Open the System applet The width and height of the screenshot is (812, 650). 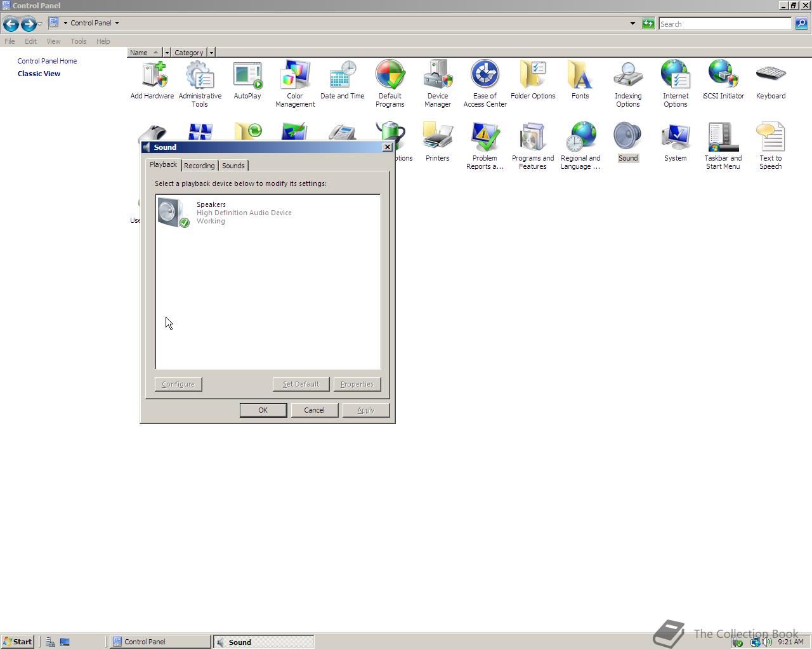(676, 143)
